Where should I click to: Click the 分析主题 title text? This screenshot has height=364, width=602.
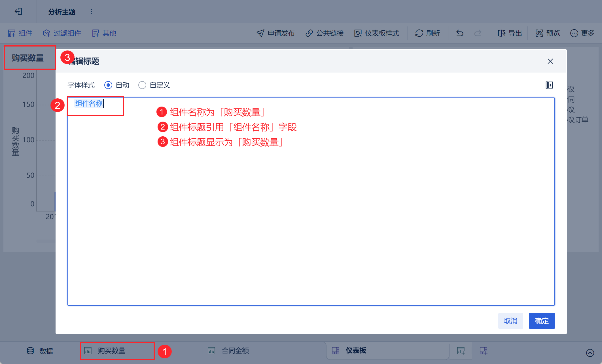(x=62, y=12)
